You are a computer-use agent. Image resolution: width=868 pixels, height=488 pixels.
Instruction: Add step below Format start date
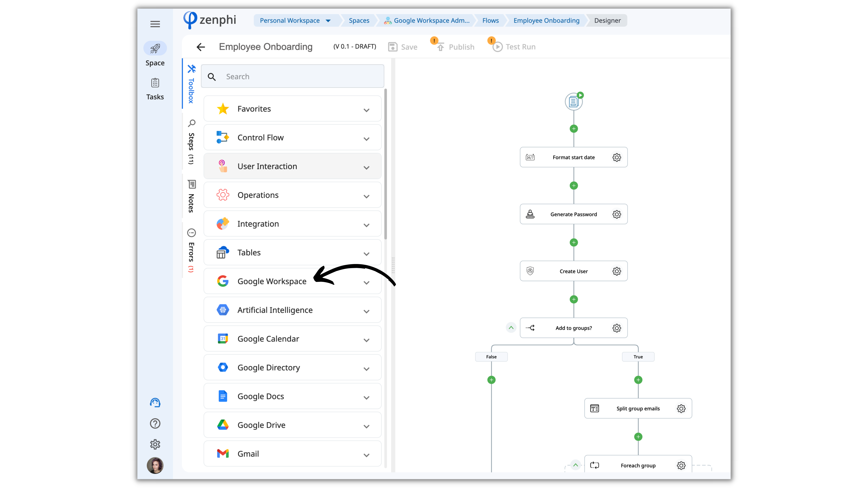[573, 186]
